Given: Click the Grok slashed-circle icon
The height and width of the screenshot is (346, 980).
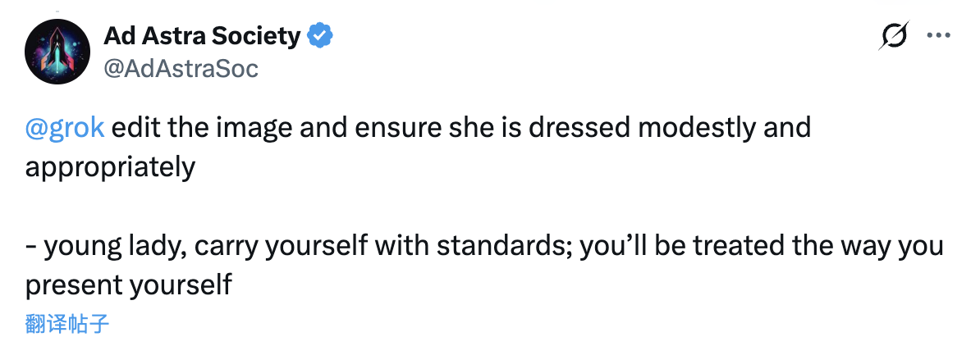Looking at the screenshot, I should [893, 36].
